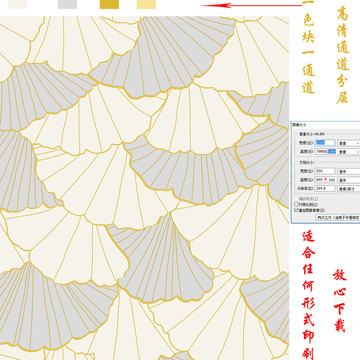Open the pixel width unit dropdown
Image resolution: width=360 pixels, height=360 pixels.
point(349,143)
